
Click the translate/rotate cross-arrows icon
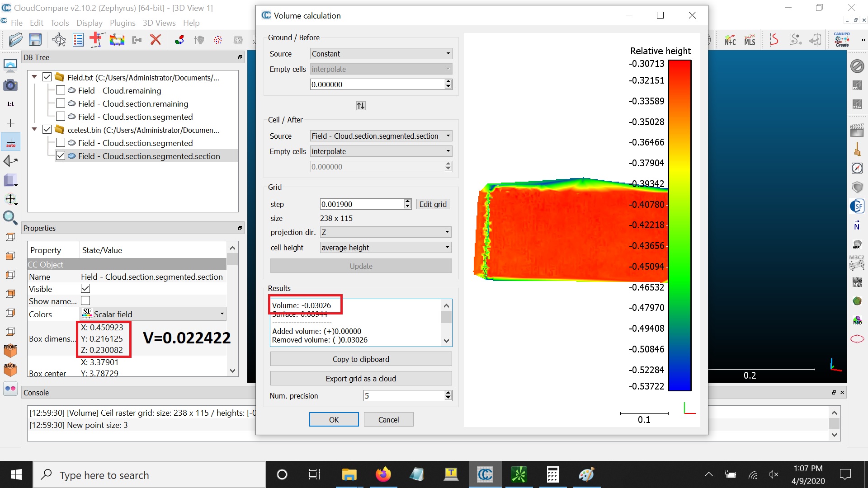pos(10,199)
